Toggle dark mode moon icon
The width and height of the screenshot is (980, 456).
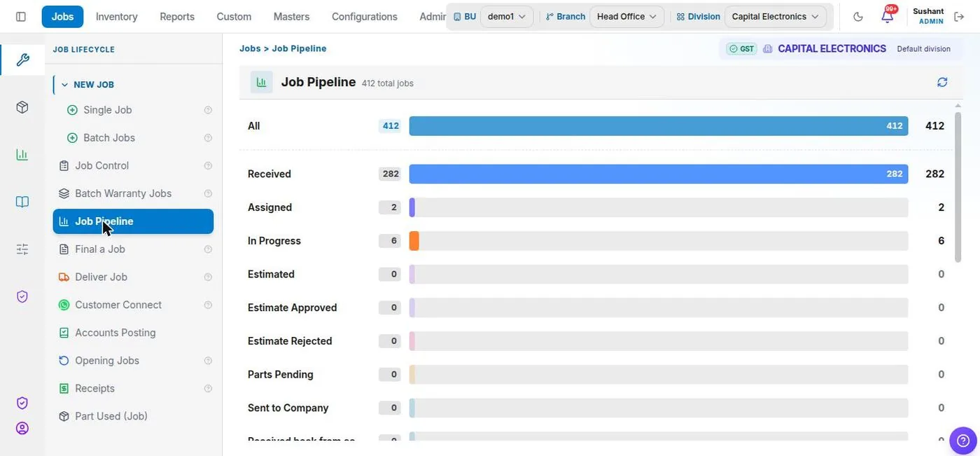pyautogui.click(x=858, y=17)
